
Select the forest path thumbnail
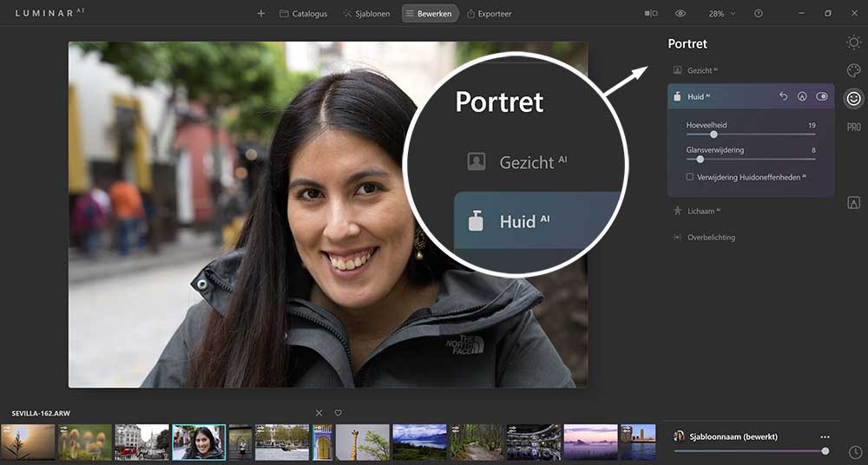(477, 442)
